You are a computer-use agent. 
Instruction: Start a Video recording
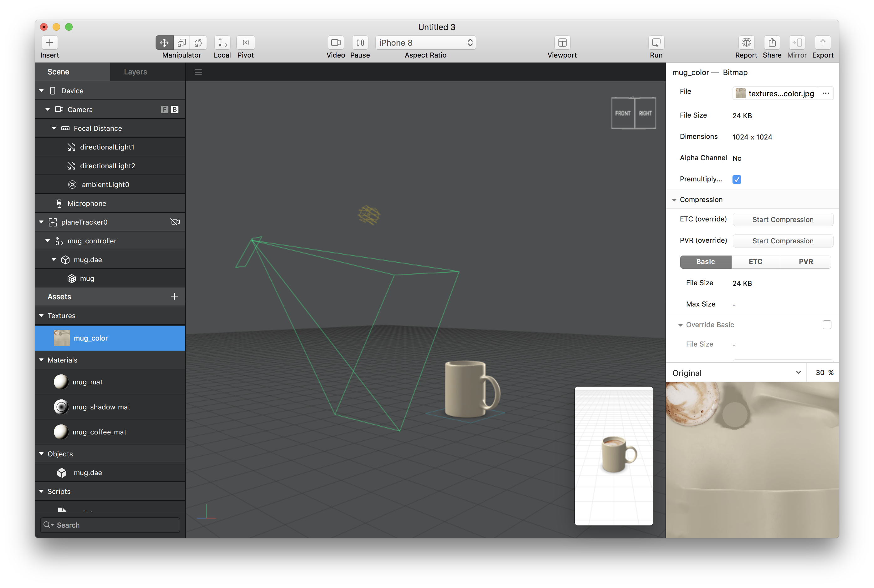336,42
